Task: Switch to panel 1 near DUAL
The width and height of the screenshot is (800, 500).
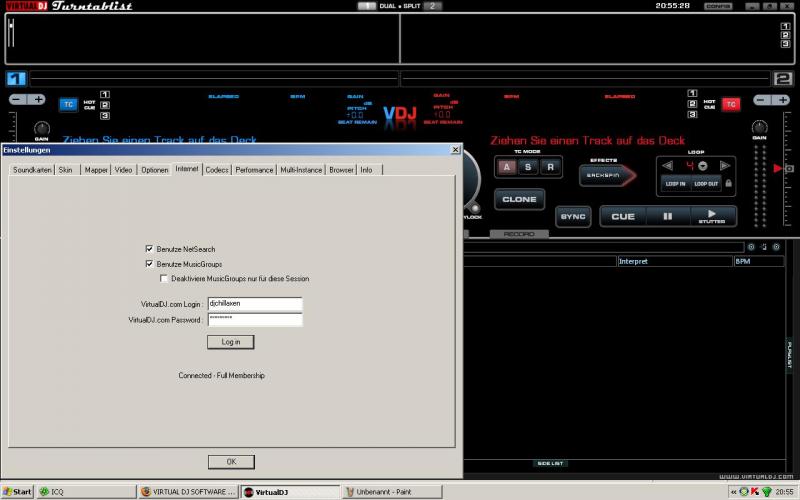Action: click(367, 6)
